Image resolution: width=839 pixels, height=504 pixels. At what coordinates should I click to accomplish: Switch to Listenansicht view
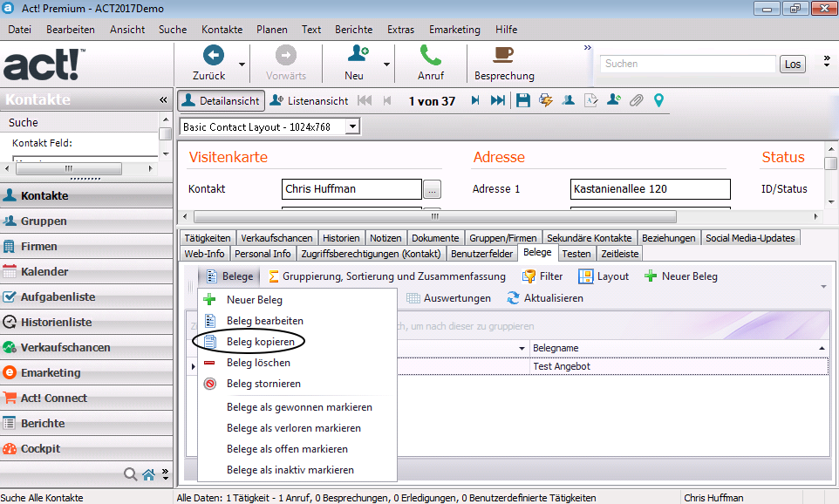pos(309,100)
